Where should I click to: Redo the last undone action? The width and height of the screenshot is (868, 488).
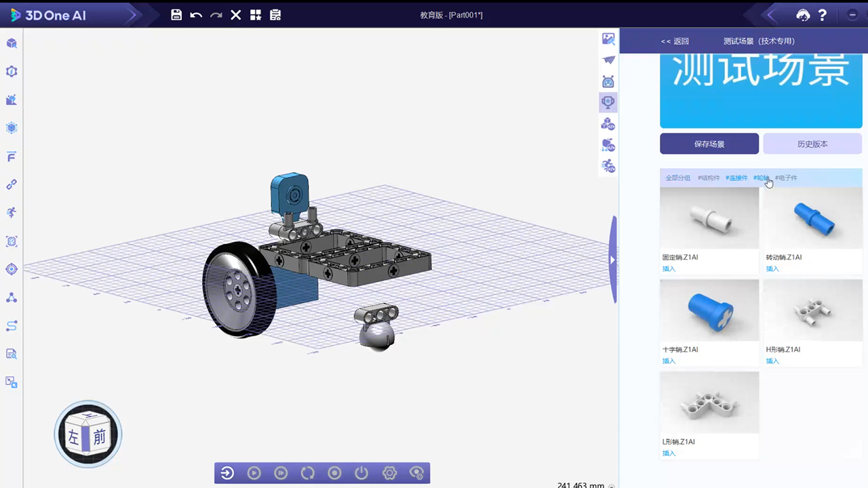coord(215,15)
